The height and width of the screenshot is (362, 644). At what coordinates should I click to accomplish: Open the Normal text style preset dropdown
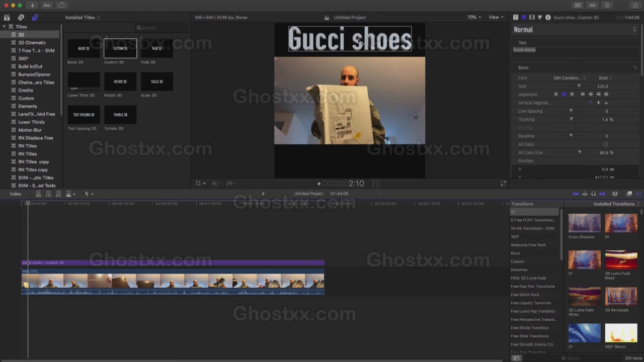(x=575, y=30)
